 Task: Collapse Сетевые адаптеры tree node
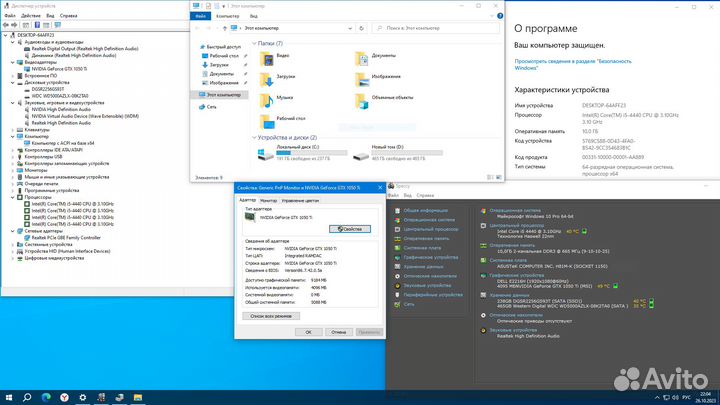point(13,231)
